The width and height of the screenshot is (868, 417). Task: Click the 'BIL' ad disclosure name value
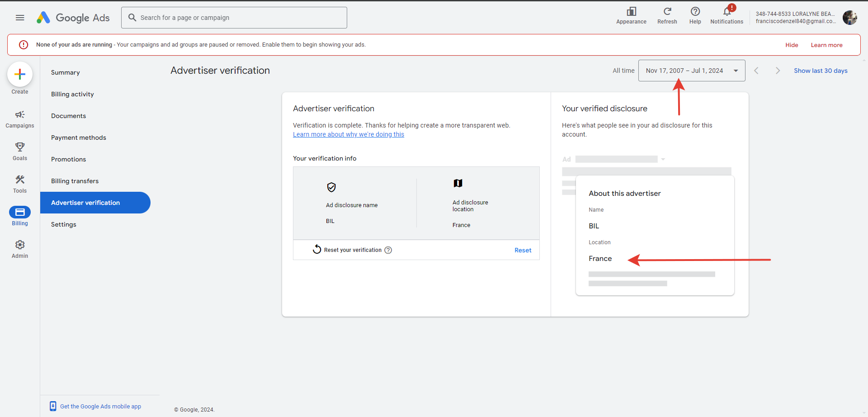[x=330, y=221]
